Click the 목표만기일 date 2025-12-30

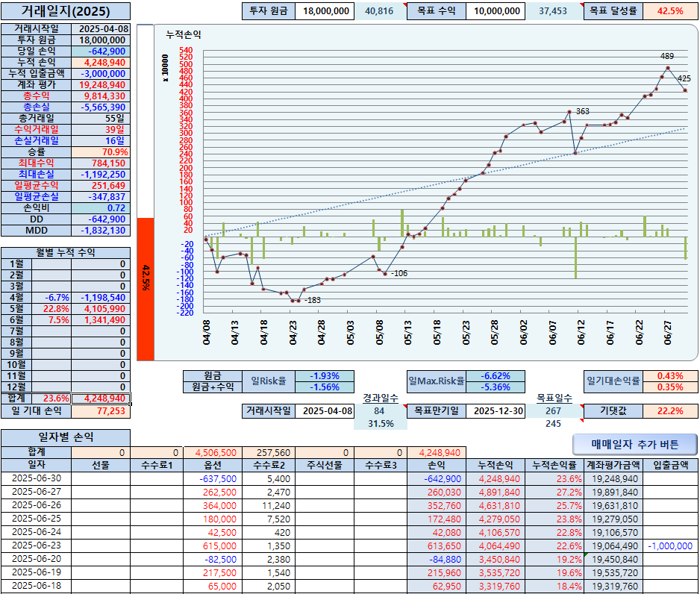tap(496, 411)
